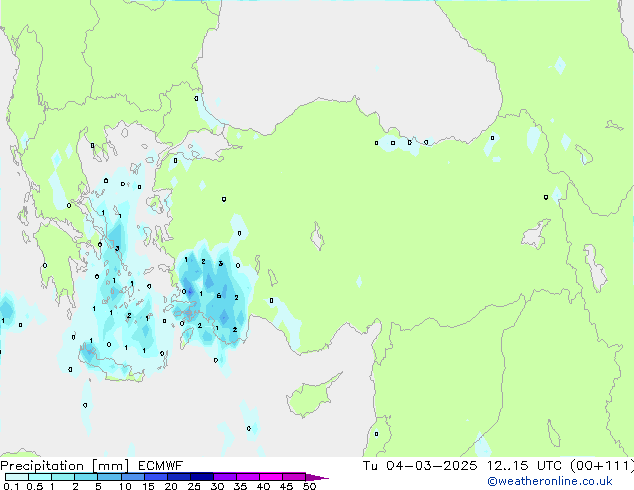The width and height of the screenshot is (634, 490).
Task: Click the legend value '0.5'
Action: 35,486
